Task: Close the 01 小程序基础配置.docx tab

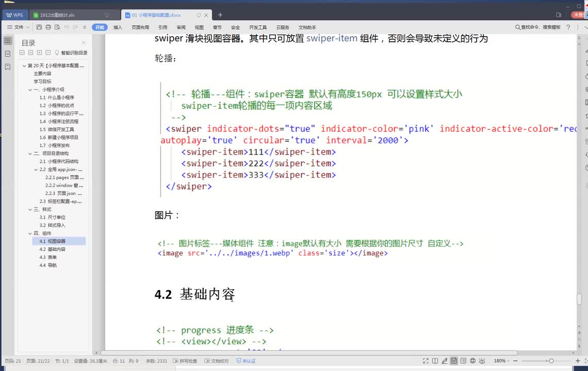Action: pyautogui.click(x=206, y=15)
